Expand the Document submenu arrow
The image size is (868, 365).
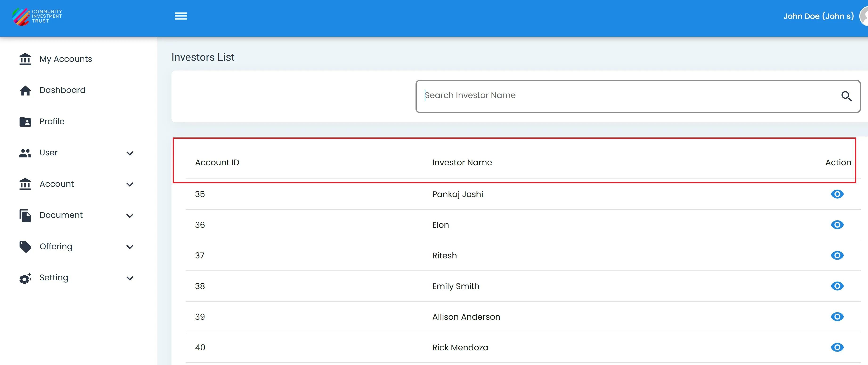(130, 216)
